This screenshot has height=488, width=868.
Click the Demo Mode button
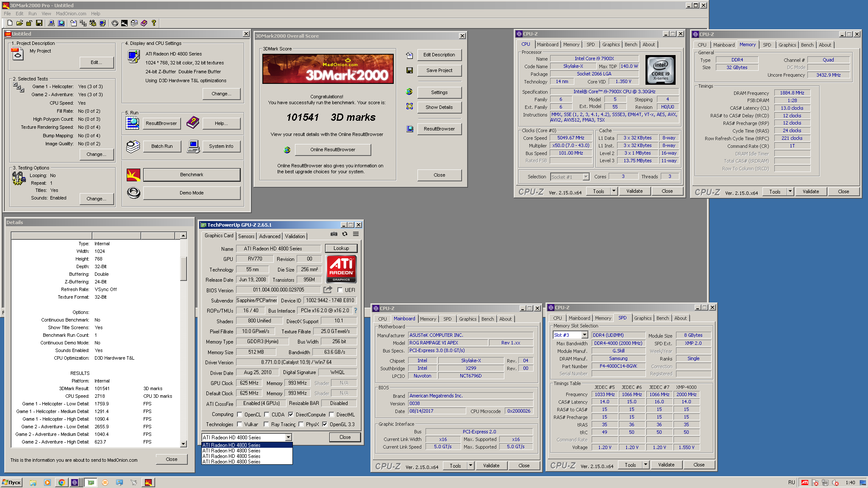pos(192,193)
